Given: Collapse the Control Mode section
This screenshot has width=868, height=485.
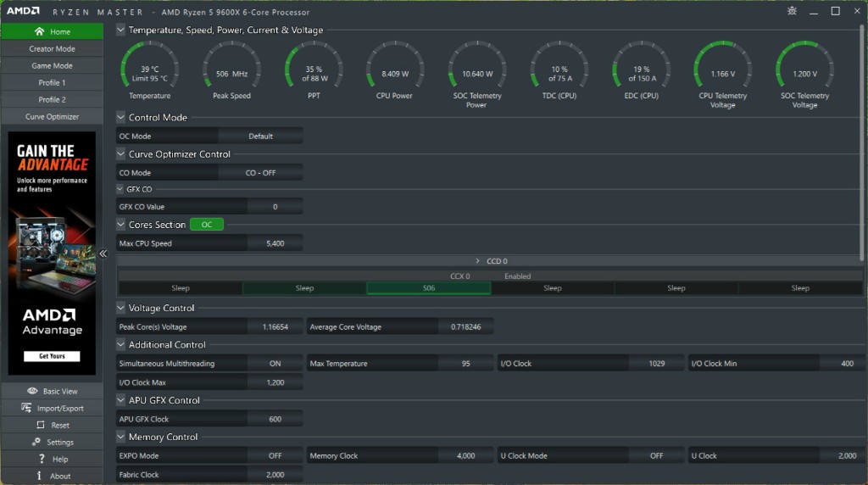Looking at the screenshot, I should [121, 118].
